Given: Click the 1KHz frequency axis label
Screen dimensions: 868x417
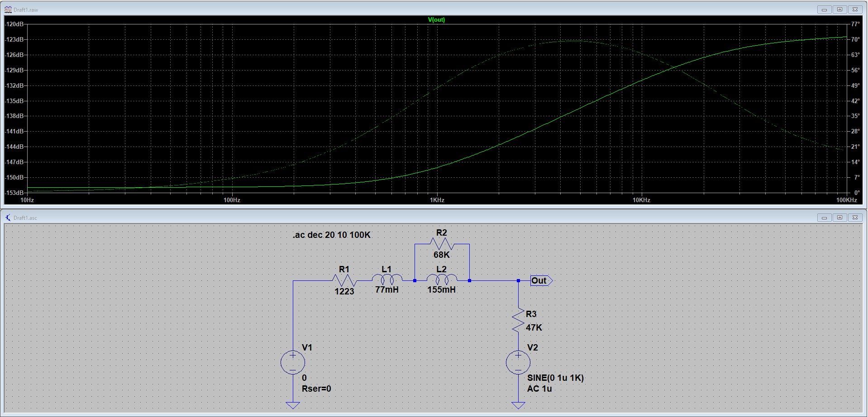Looking at the screenshot, I should click(437, 200).
